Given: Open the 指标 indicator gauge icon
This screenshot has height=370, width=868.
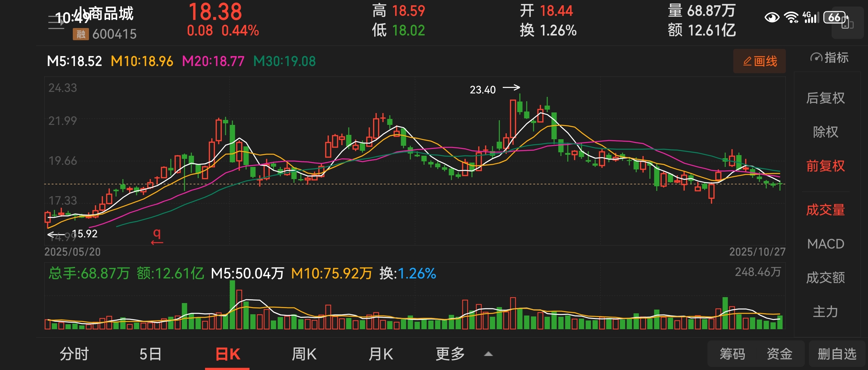Looking at the screenshot, I should click(x=816, y=58).
